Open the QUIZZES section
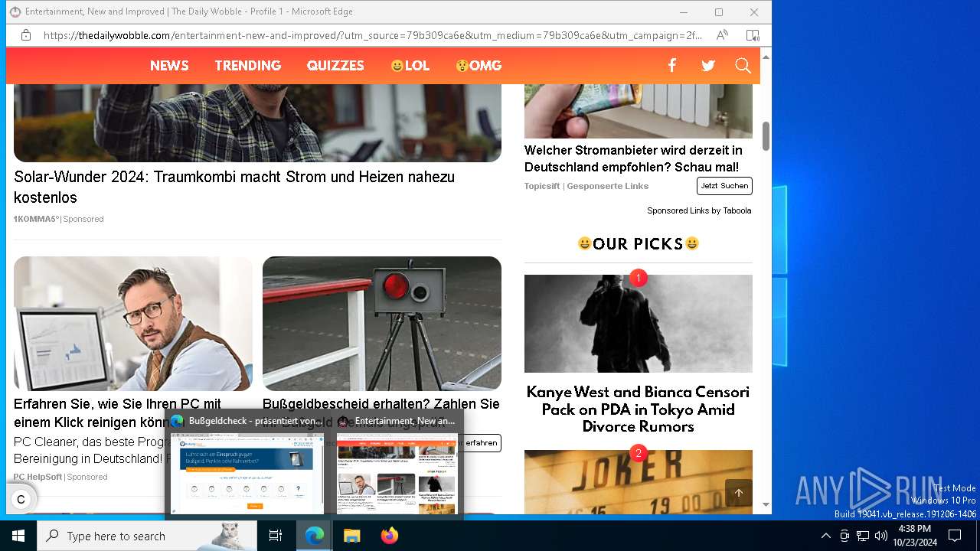The width and height of the screenshot is (980, 551). pyautogui.click(x=335, y=66)
